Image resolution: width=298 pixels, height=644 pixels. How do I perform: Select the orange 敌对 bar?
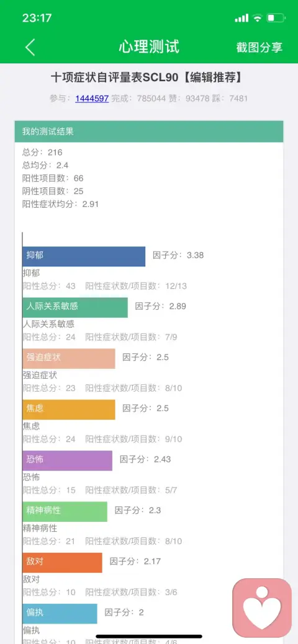pos(62,563)
